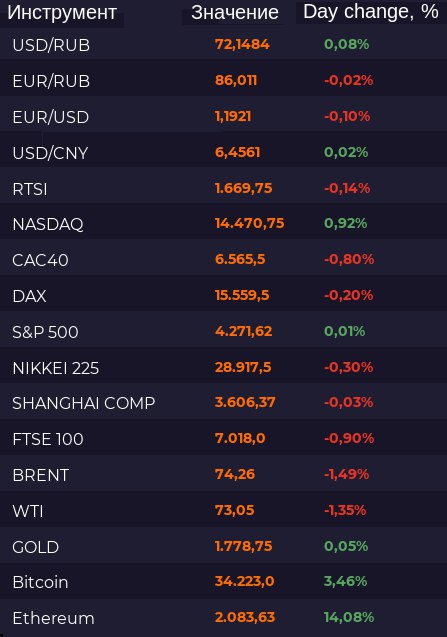The width and height of the screenshot is (447, 637).
Task: Open the USD/CNY row
Action: 224,152
